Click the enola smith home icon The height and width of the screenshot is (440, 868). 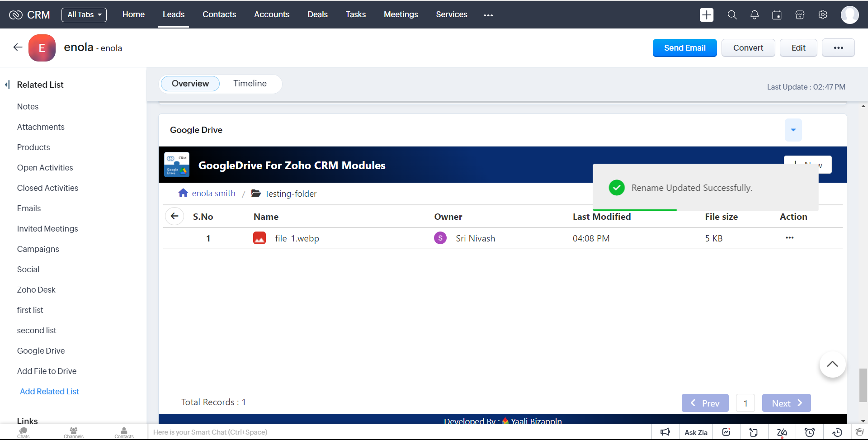(183, 193)
